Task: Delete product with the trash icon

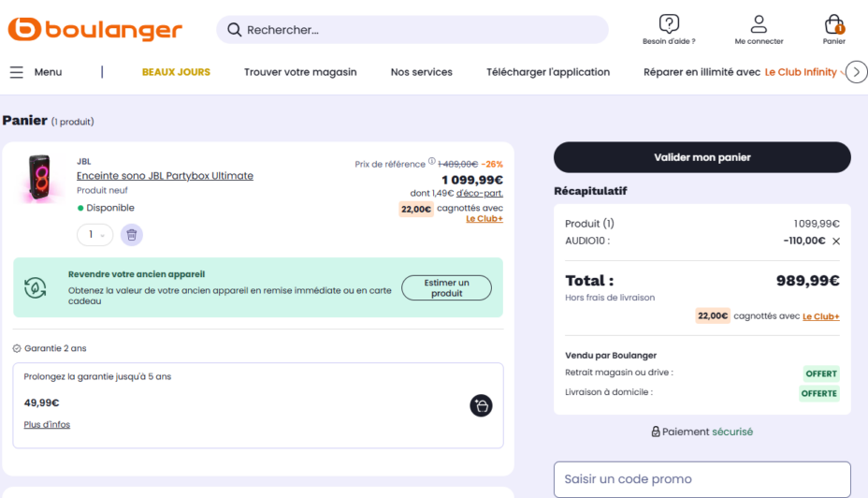Action: coord(132,235)
